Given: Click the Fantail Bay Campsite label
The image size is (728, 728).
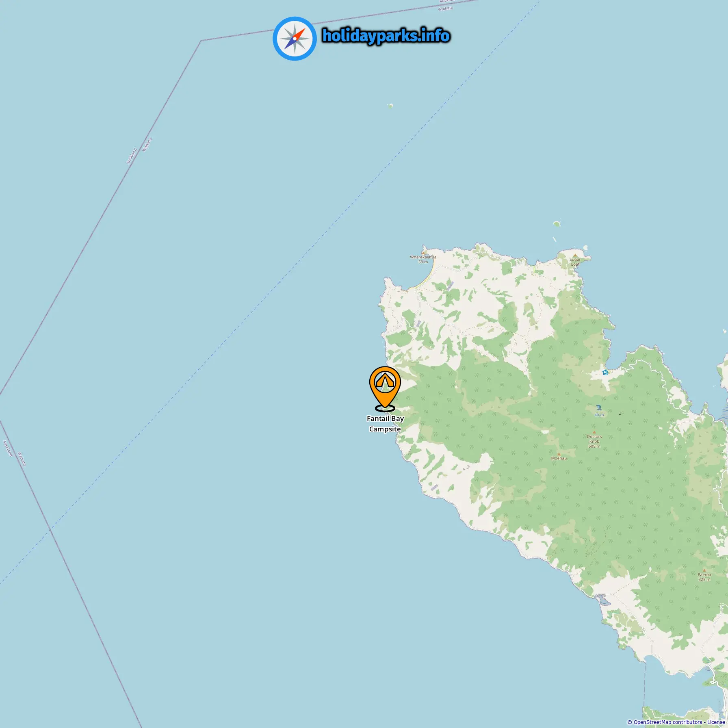Looking at the screenshot, I should pos(385,424).
